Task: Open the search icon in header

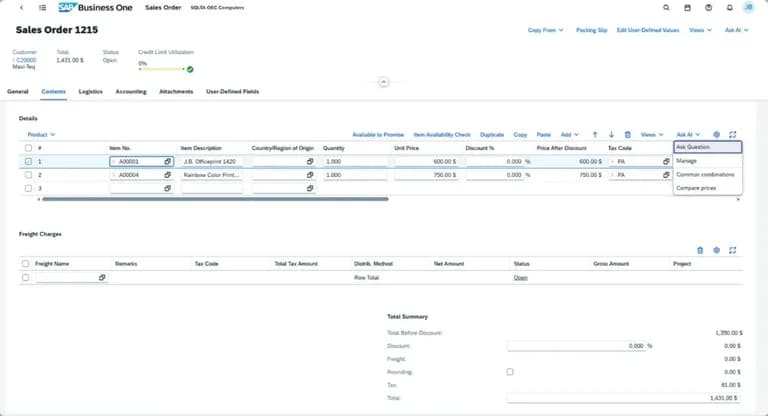Action: point(666,8)
